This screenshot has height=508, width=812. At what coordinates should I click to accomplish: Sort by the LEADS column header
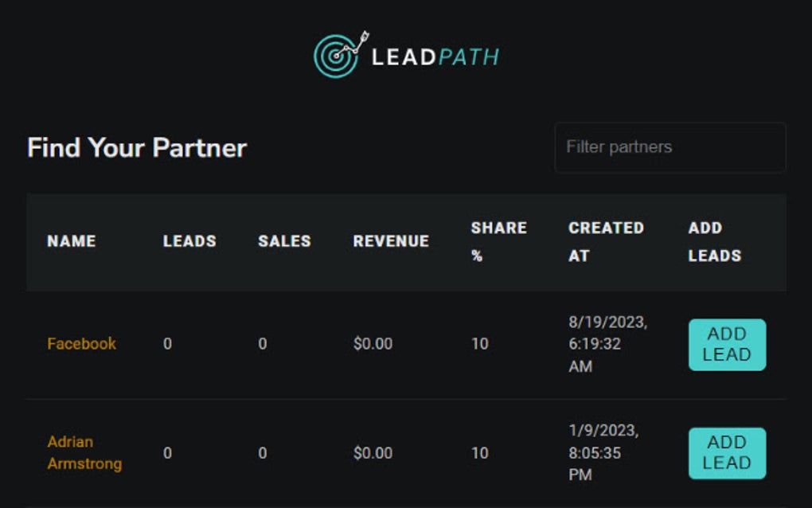[189, 241]
